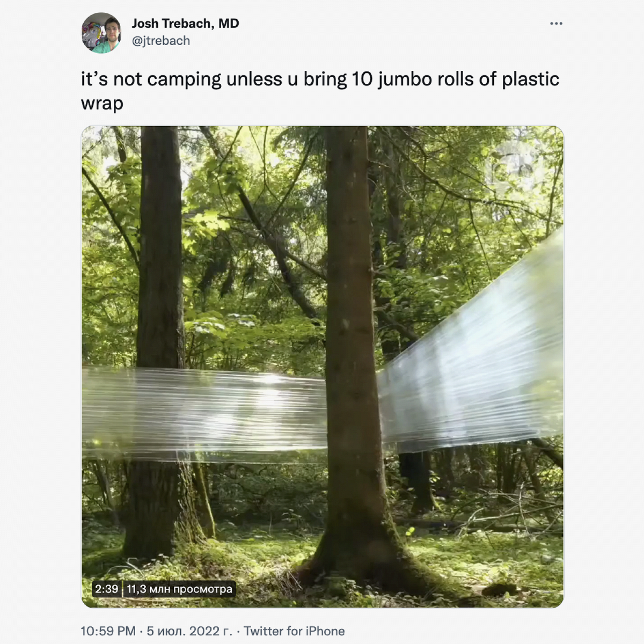Play the forest plastic wrap video

pos(322,367)
